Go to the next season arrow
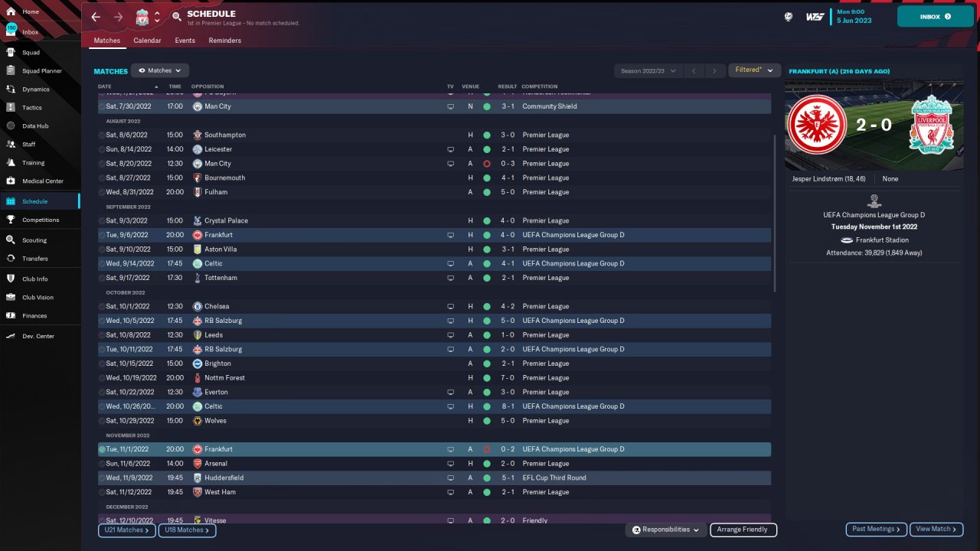Viewport: 980px width, 551px height. tap(714, 70)
